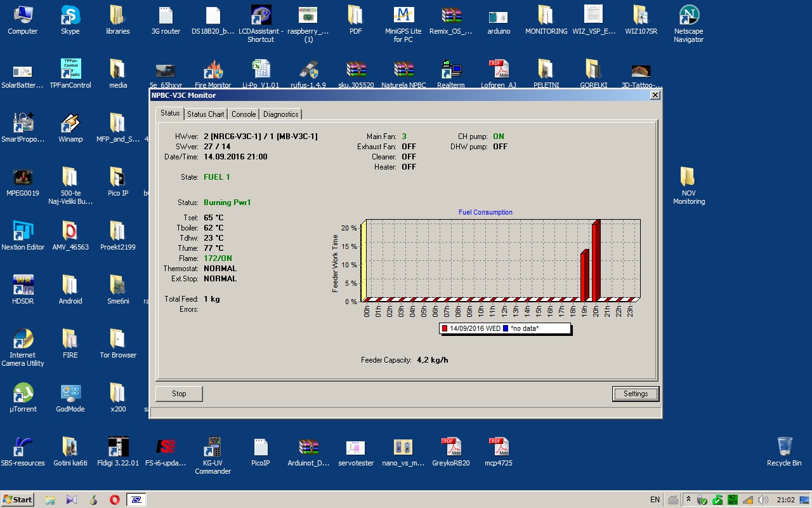Click the red 14/09/2016 WED legend swatch
The width and height of the screenshot is (812, 508).
444,328
